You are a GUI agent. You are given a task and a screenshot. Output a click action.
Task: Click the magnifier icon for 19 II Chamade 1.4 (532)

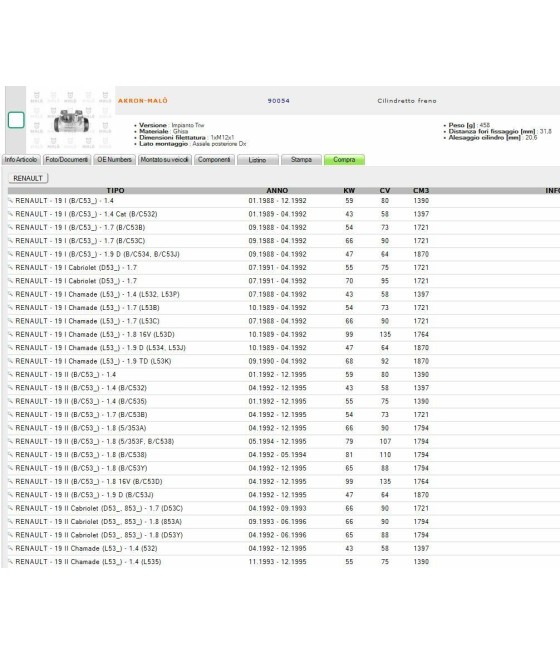click(11, 548)
